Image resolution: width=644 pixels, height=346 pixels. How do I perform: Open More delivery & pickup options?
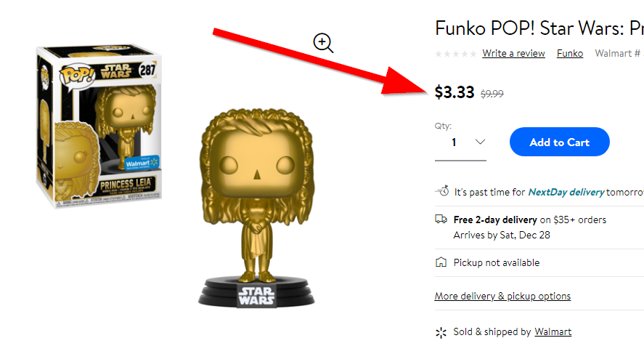(x=502, y=297)
